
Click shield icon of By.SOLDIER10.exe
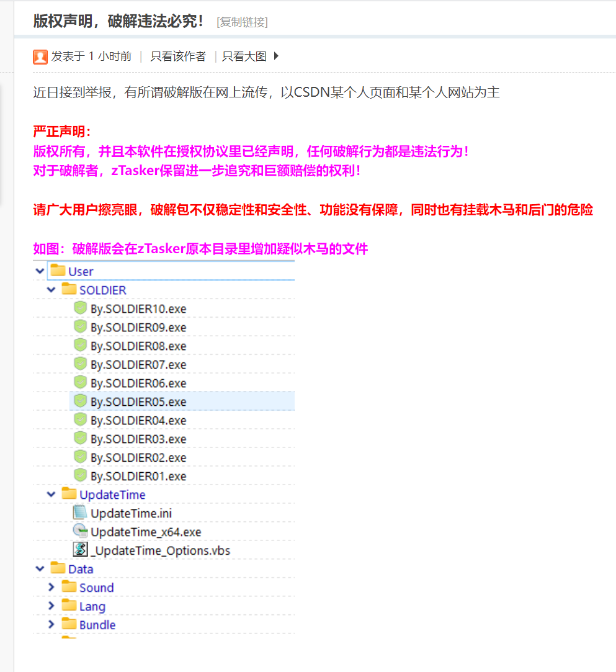[x=80, y=308]
